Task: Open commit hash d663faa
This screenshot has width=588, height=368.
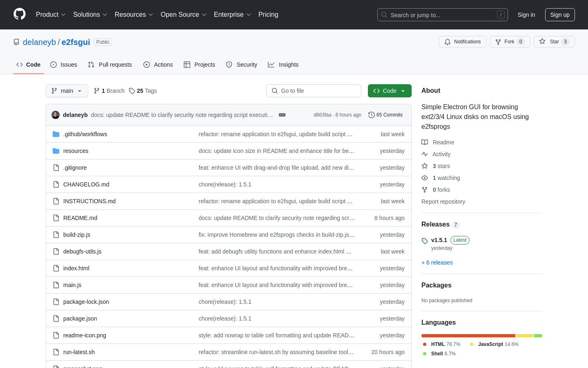Action: (x=322, y=115)
